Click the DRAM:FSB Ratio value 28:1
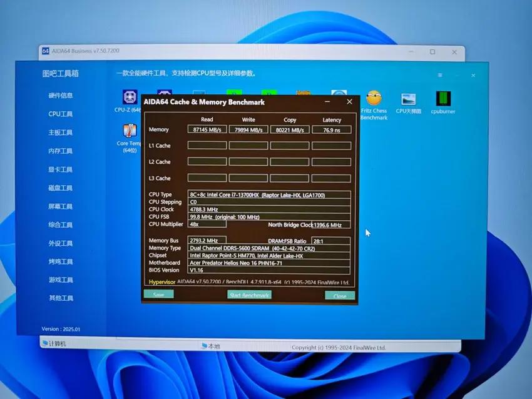The width and height of the screenshot is (532, 399). click(x=331, y=241)
